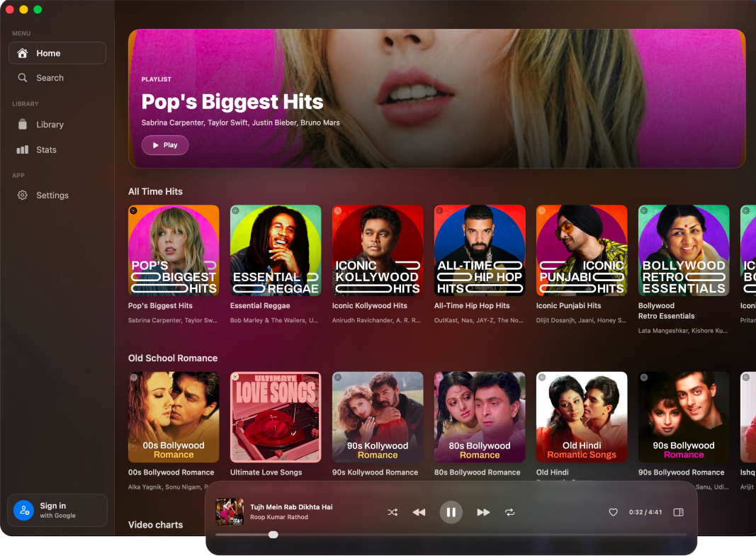Click the now-playing album art thumbnail
The height and width of the screenshot is (556, 756).
(230, 511)
